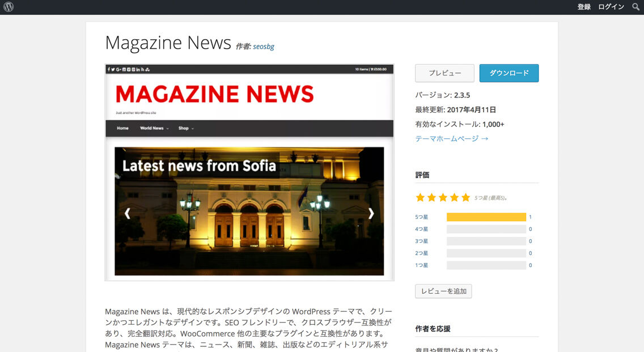644x352 pixels.
Task: Click the ダウンロード button
Action: click(x=509, y=73)
